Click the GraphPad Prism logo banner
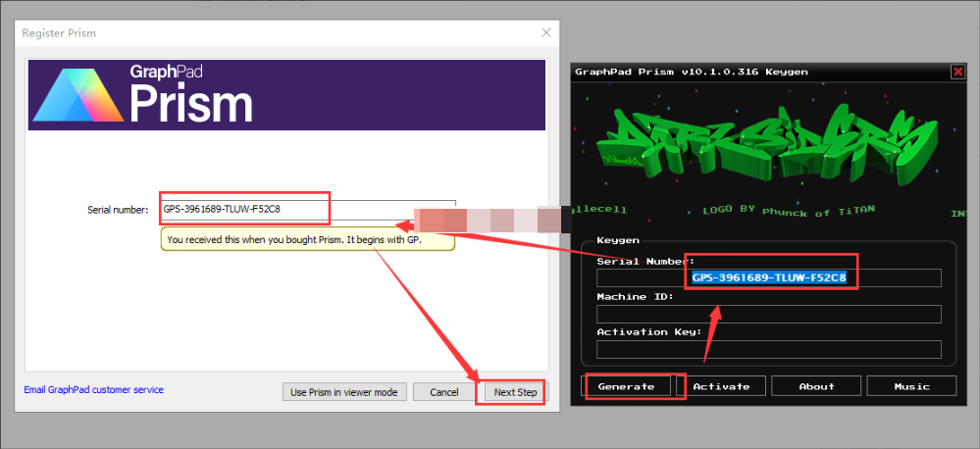The image size is (980, 449). 286,95
